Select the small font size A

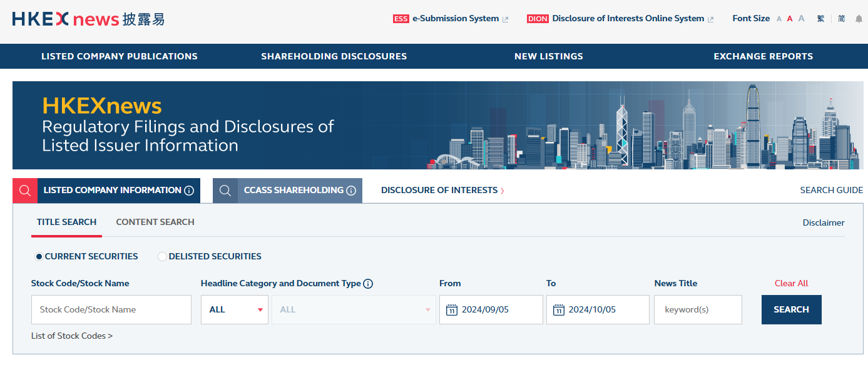click(x=779, y=19)
